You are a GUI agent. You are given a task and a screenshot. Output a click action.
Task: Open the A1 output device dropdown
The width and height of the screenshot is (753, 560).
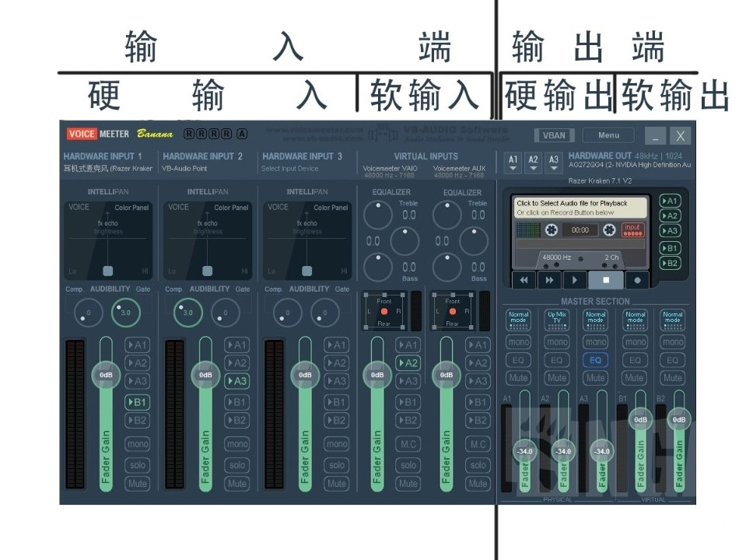(513, 160)
